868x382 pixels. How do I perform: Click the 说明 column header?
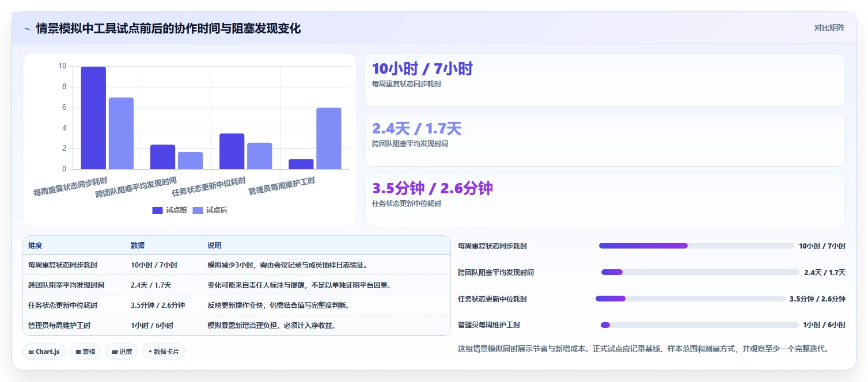tap(215, 246)
